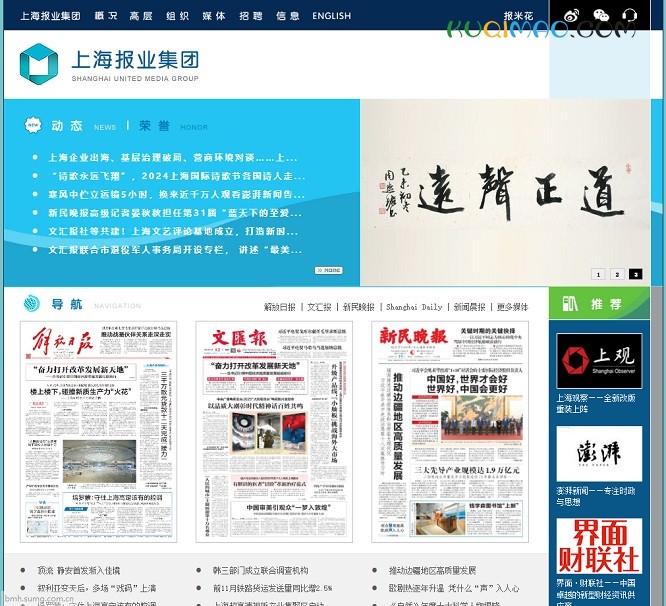
Task: Open 上海报业集团 in the top menu
Action: pos(50,16)
